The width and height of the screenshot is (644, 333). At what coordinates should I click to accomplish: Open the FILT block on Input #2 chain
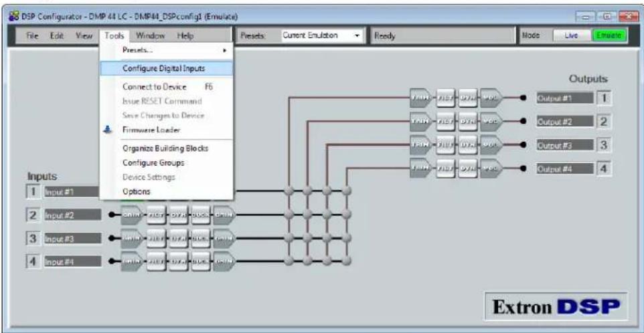[156, 215]
